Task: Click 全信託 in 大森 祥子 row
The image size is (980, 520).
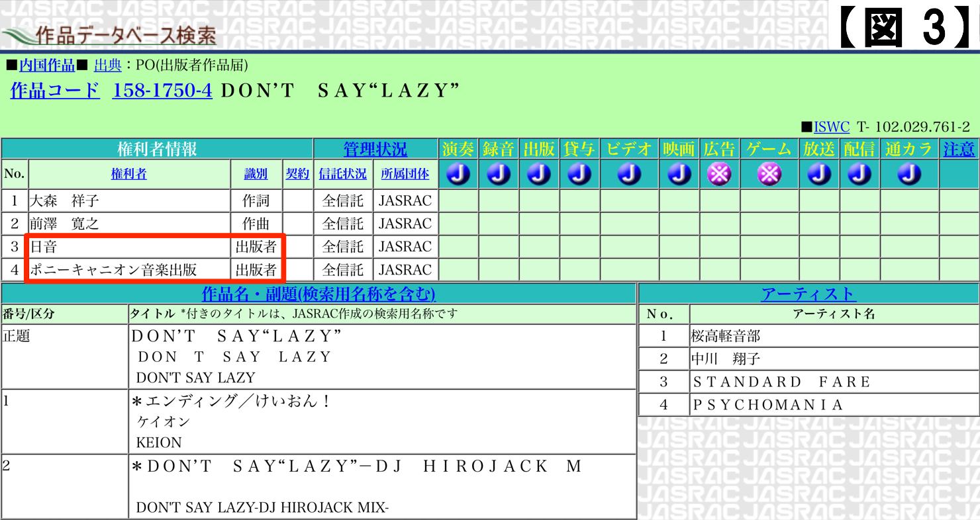Action: (342, 200)
